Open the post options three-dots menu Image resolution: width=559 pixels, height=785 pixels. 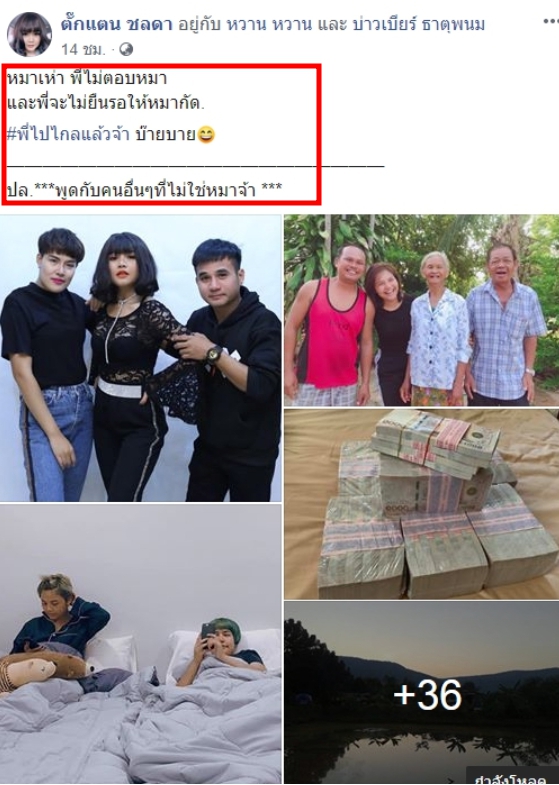(x=551, y=22)
